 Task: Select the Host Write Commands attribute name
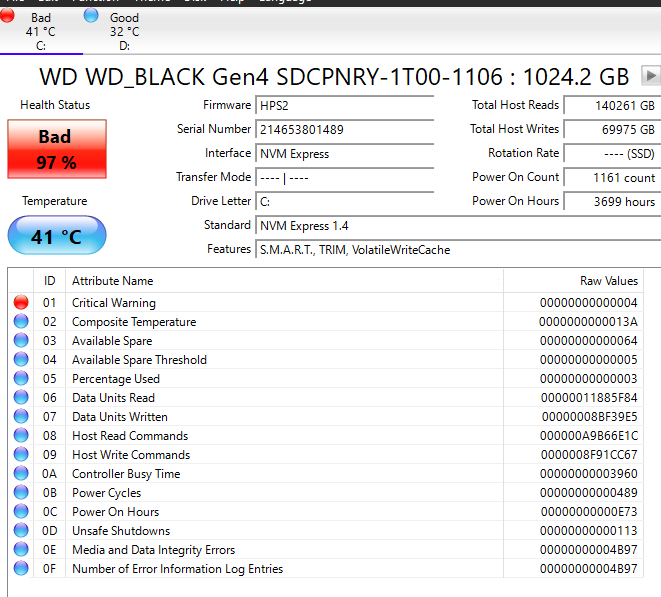click(131, 454)
